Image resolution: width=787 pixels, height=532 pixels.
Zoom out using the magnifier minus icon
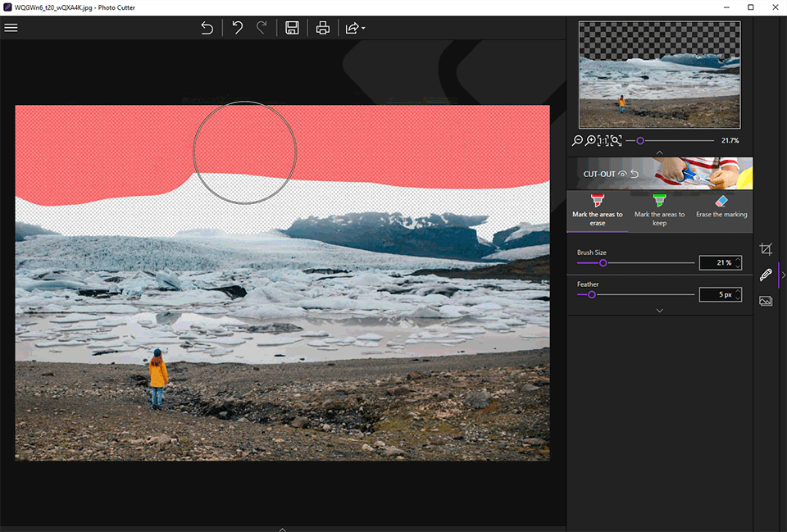(577, 141)
